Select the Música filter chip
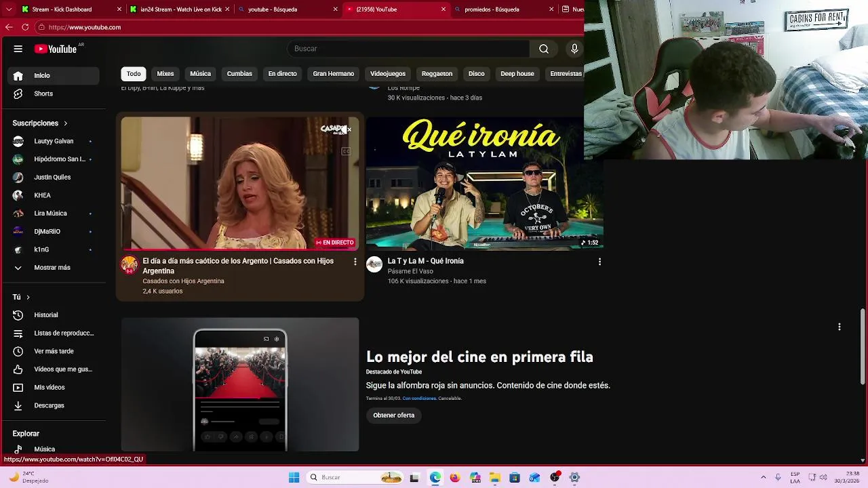 point(200,74)
